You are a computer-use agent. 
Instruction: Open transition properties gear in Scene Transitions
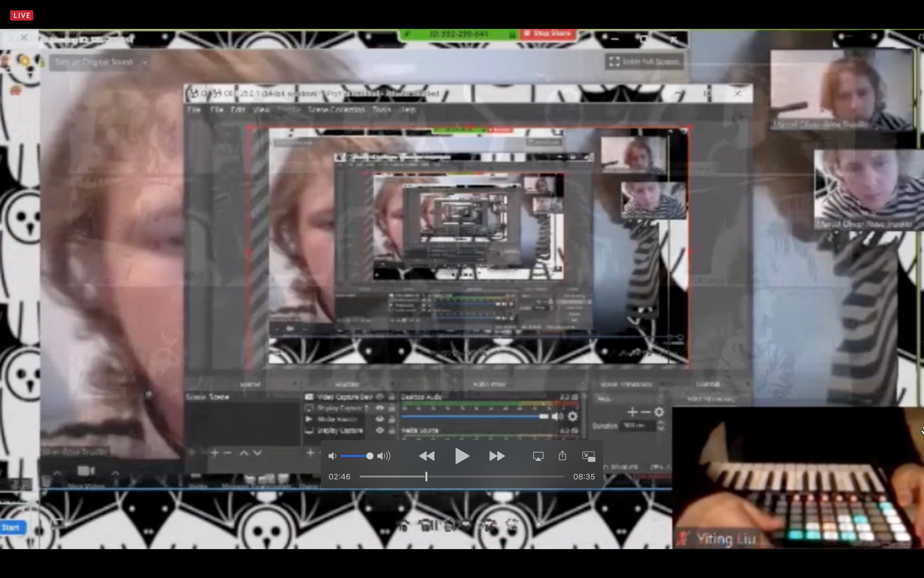coord(659,412)
